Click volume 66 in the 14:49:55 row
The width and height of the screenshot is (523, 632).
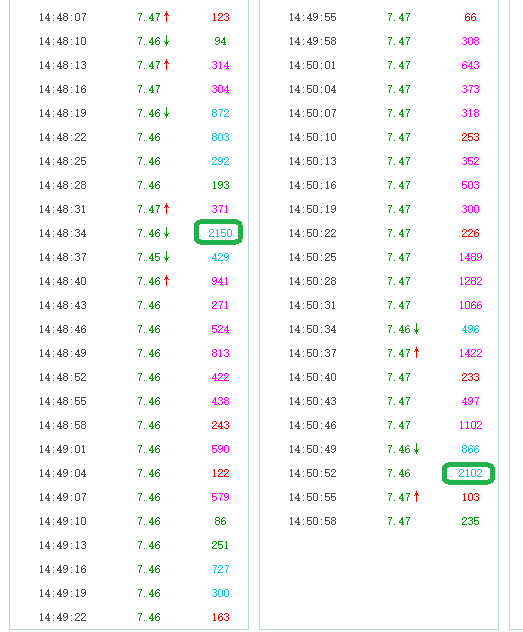tap(470, 17)
